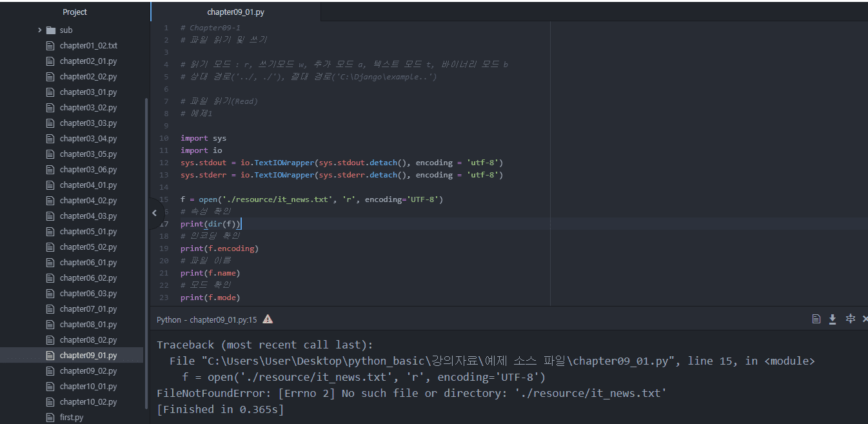Click the download output arrow icon
This screenshot has width=868, height=424.
(x=833, y=319)
